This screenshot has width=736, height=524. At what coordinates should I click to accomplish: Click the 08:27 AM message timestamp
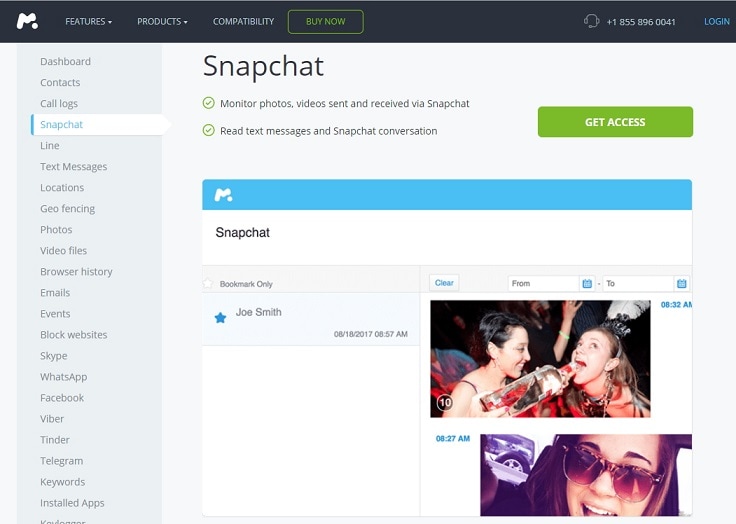pos(452,439)
